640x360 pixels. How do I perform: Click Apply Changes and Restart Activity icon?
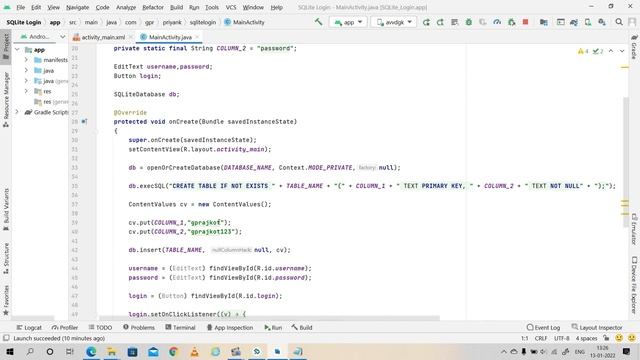(x=440, y=22)
